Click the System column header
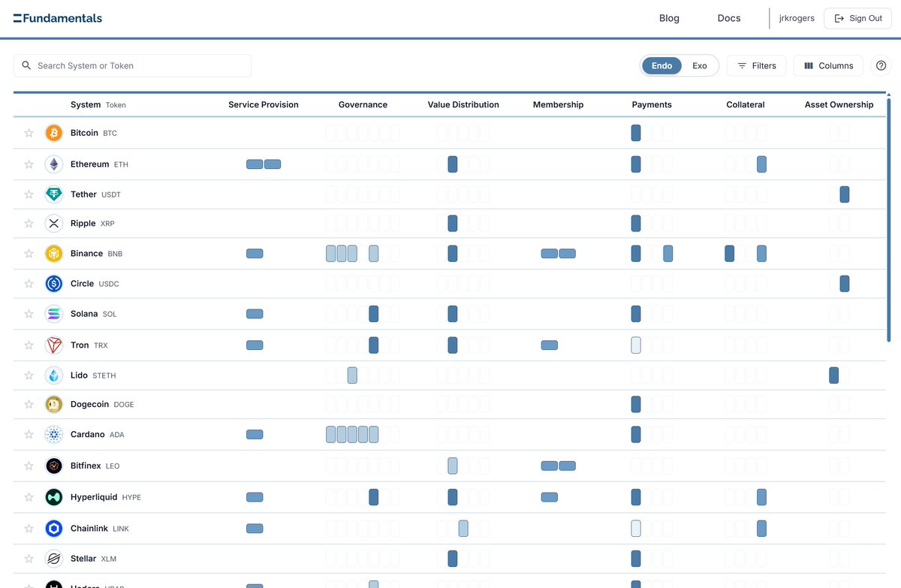The width and height of the screenshot is (901, 588). 86,104
